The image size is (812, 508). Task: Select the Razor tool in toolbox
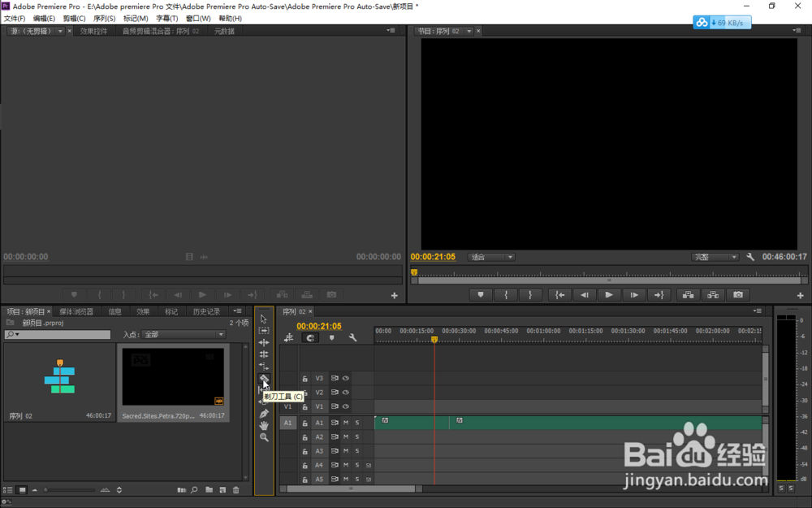point(264,379)
